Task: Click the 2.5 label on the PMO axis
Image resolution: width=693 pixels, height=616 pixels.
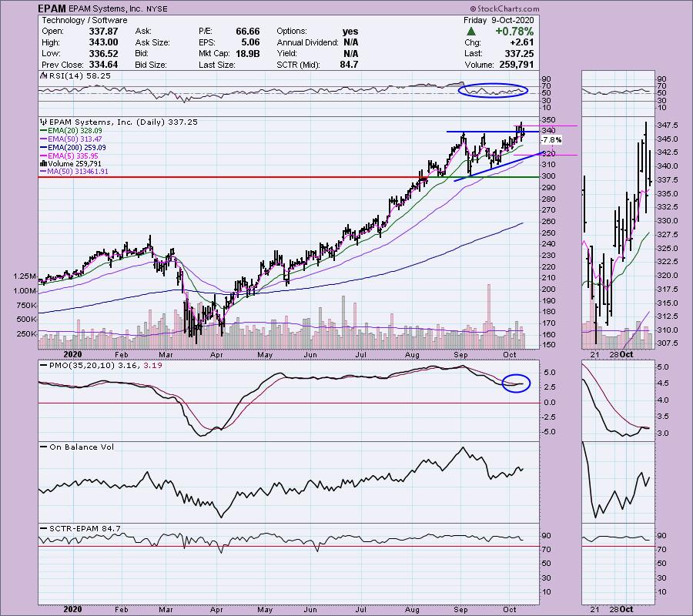Action: click(549, 387)
